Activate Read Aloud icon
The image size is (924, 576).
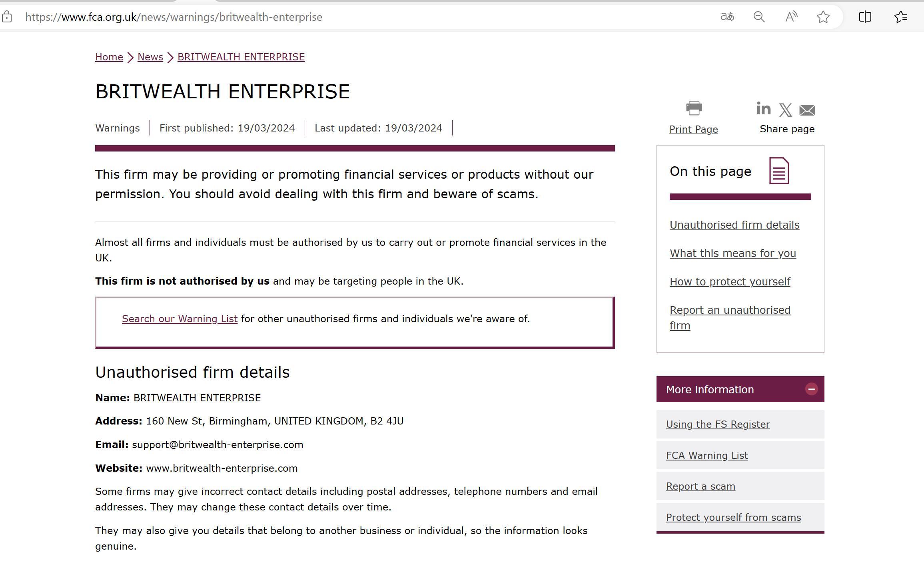pyautogui.click(x=791, y=17)
